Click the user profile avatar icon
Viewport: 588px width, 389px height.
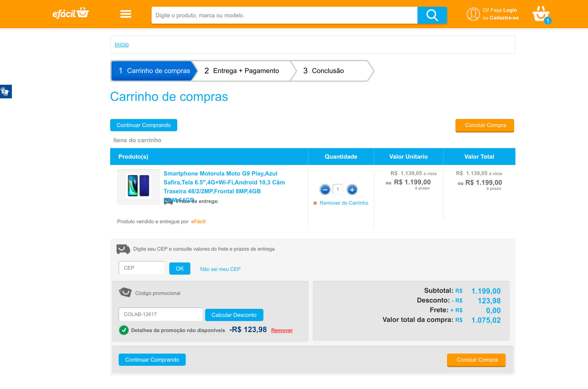click(473, 14)
